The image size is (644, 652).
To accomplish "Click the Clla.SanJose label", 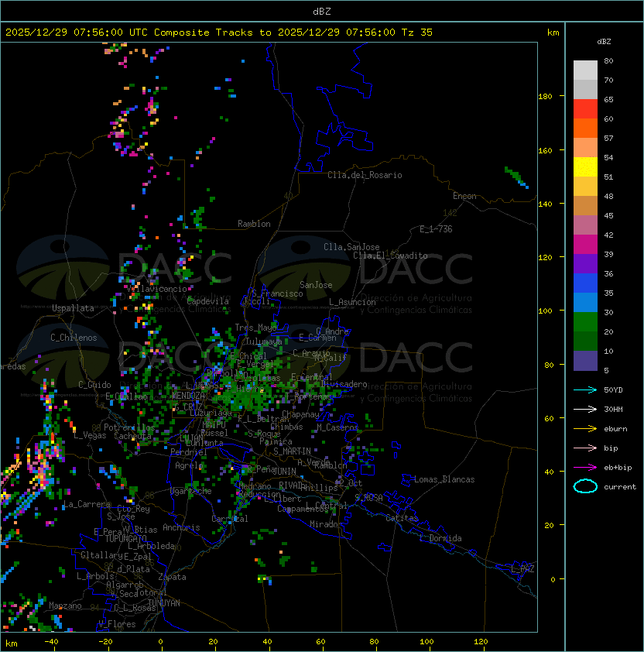I will (351, 247).
